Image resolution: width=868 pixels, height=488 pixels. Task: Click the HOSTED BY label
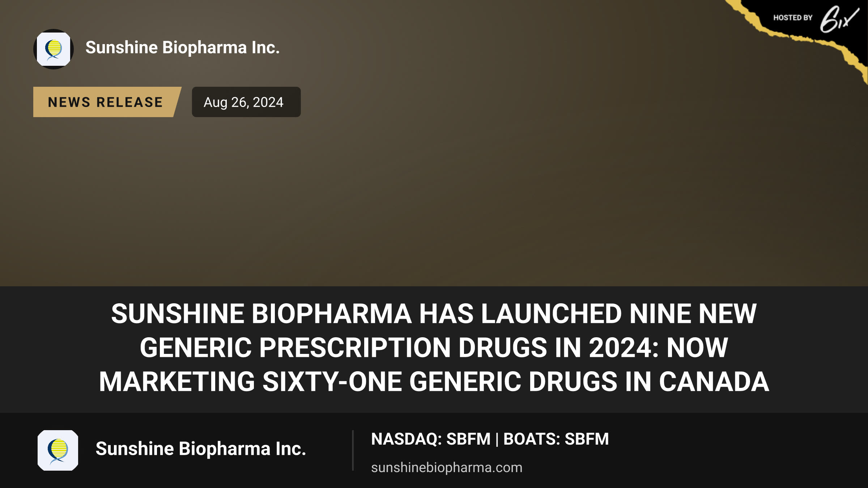pyautogui.click(x=793, y=18)
